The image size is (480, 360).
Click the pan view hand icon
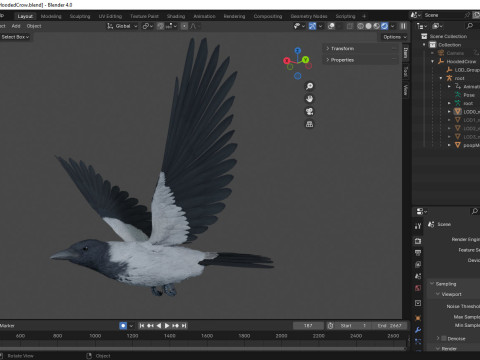pos(309,99)
